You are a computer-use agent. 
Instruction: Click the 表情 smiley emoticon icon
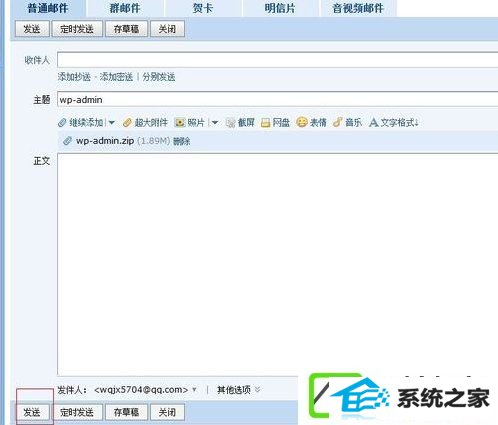302,122
